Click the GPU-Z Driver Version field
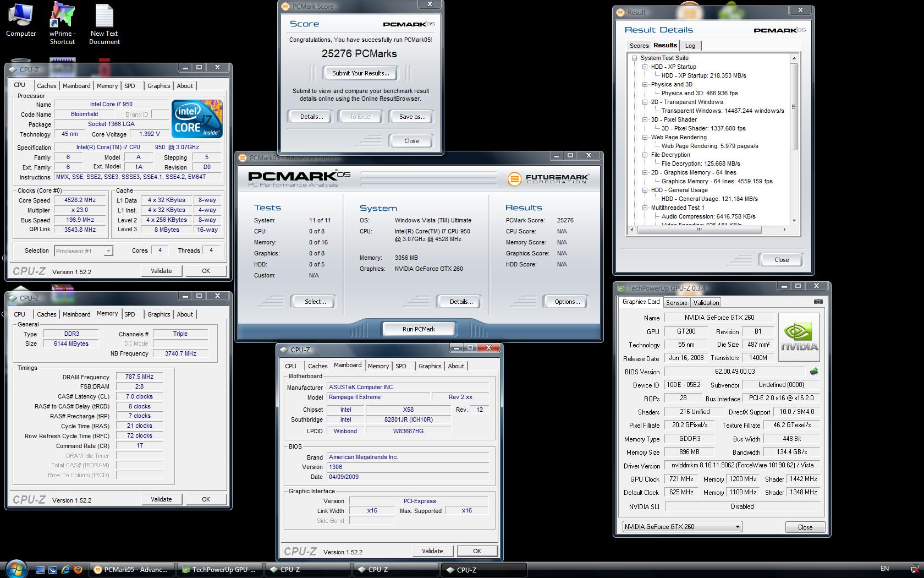 tap(742, 466)
